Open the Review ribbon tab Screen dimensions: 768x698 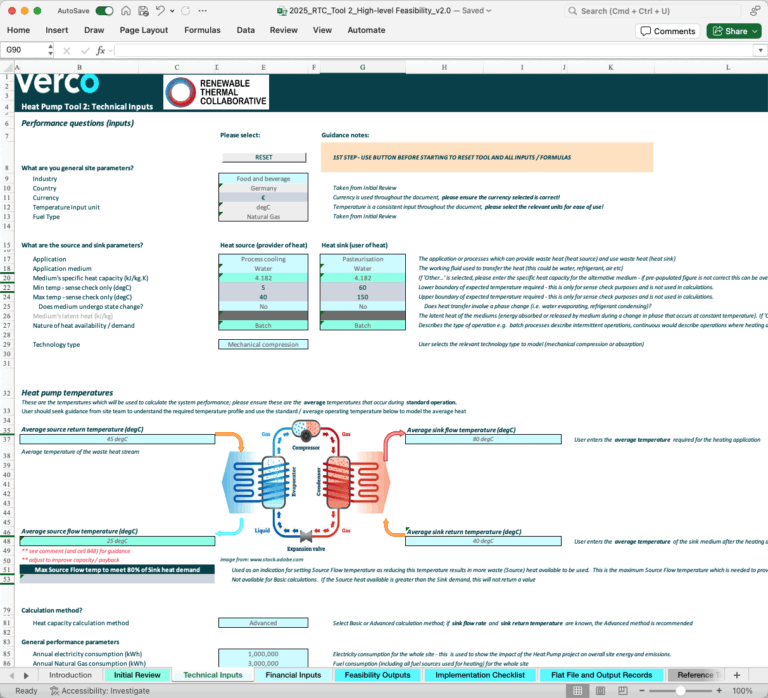pos(284,30)
